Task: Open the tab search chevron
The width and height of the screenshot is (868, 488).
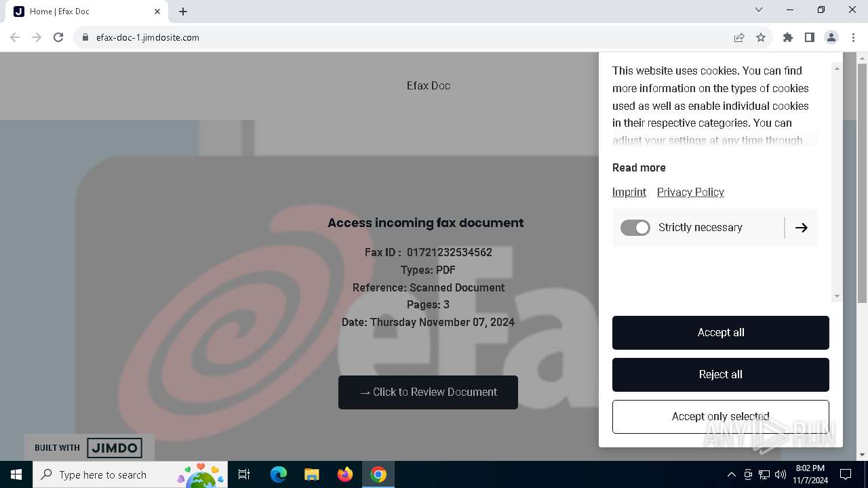Action: 759,10
